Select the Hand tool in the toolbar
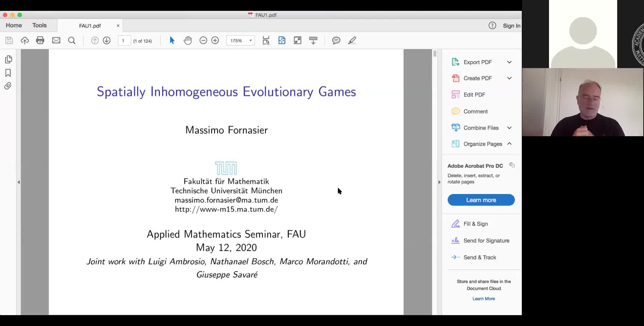Viewport: 644px width, 326px height. (x=188, y=41)
